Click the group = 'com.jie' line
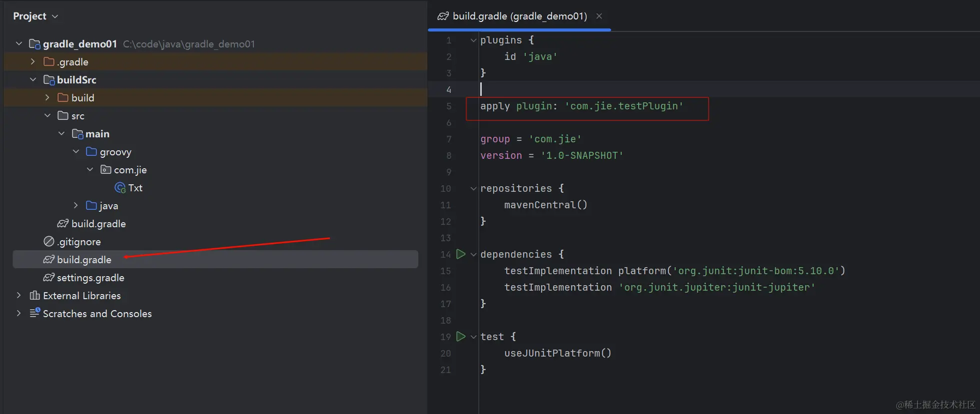980x414 pixels. (531, 139)
